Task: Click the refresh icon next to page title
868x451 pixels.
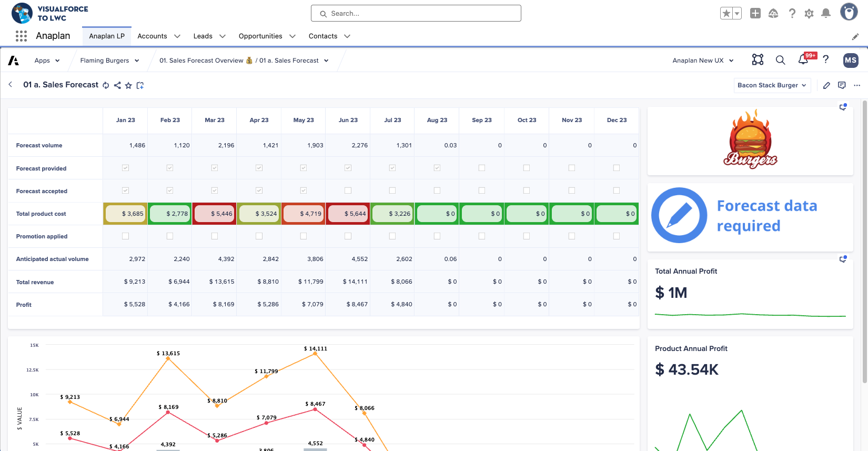Action: [106, 85]
